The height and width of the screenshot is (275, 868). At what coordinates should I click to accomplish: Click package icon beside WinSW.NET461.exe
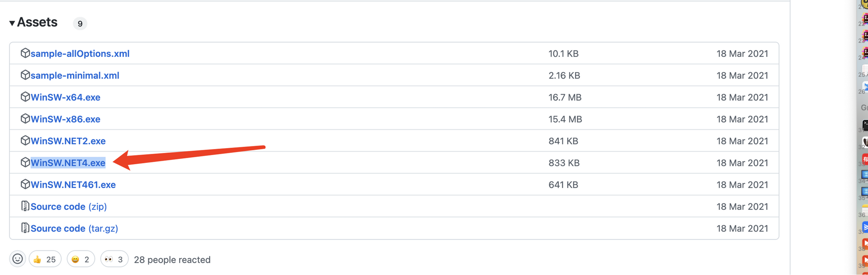pyautogui.click(x=25, y=184)
